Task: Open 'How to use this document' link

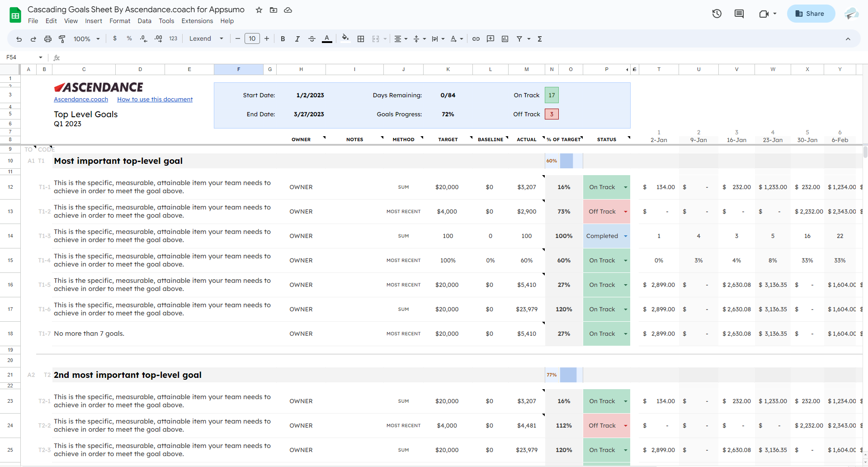Action: pos(155,100)
